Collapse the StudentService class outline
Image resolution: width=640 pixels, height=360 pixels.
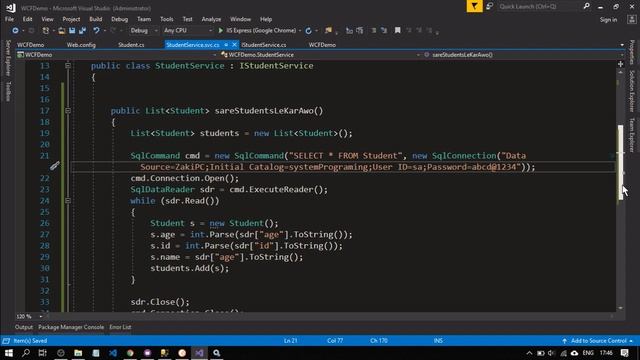[x=68, y=66]
